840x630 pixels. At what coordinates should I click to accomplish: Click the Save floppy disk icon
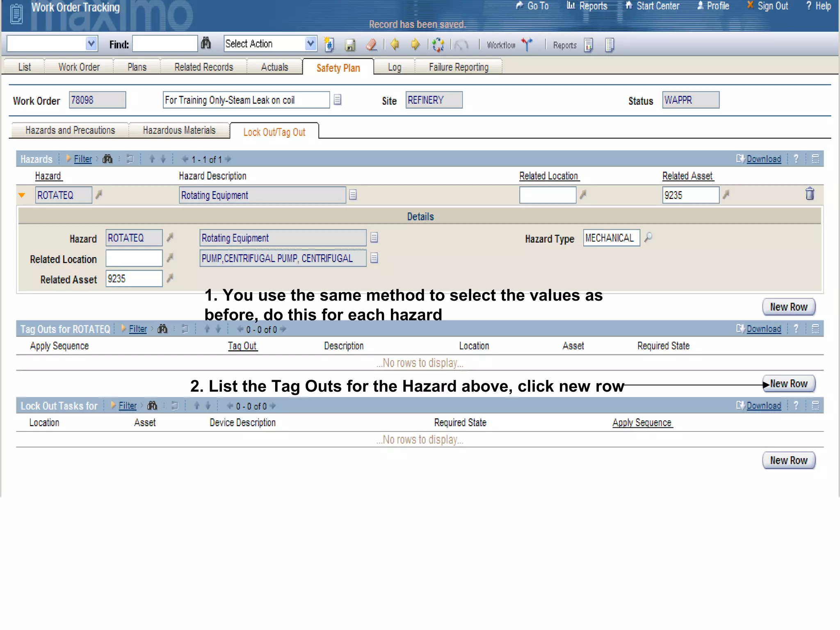(350, 45)
